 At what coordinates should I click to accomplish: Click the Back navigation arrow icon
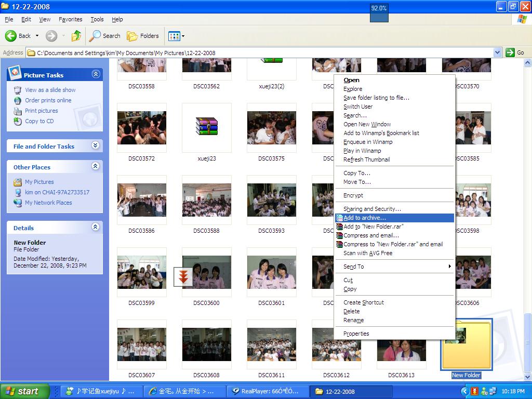(x=11, y=36)
